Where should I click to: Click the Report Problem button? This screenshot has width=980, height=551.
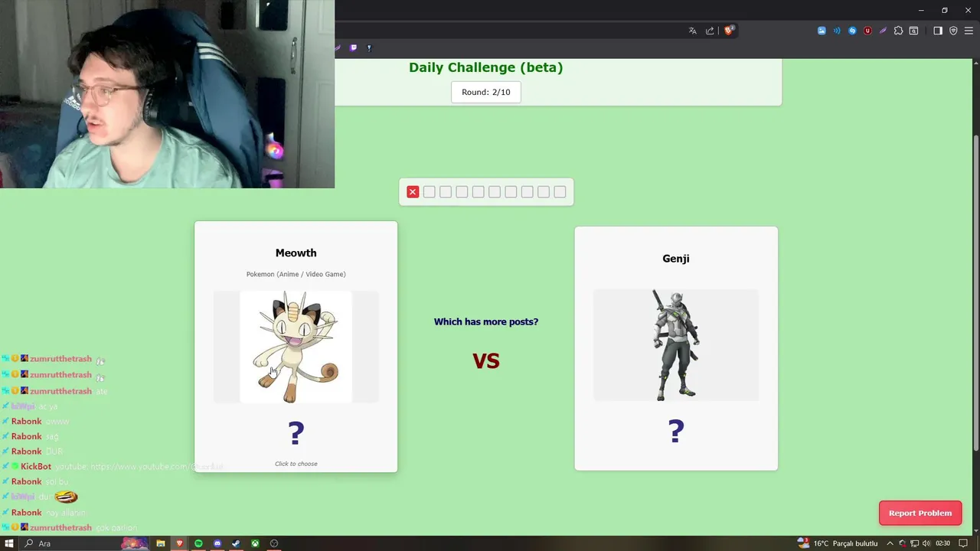coord(920,513)
